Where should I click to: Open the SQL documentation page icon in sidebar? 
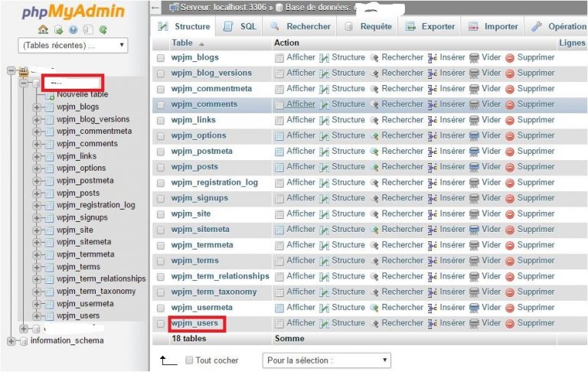coord(88,30)
